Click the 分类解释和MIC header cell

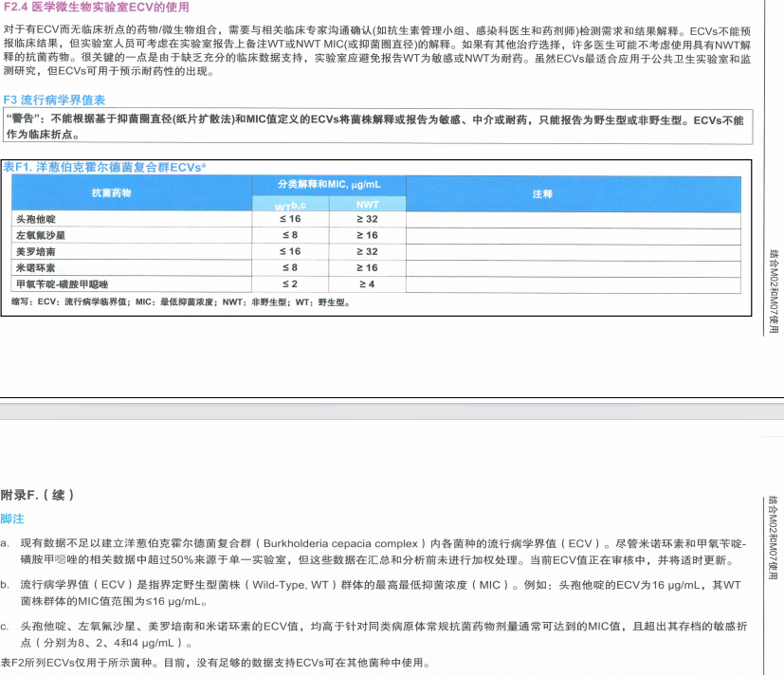coord(328,187)
